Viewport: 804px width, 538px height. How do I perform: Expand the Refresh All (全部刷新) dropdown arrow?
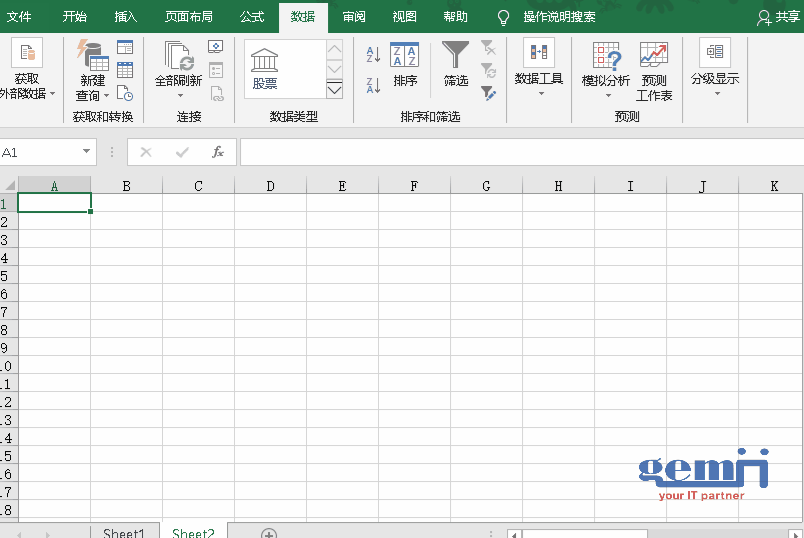pyautogui.click(x=181, y=96)
